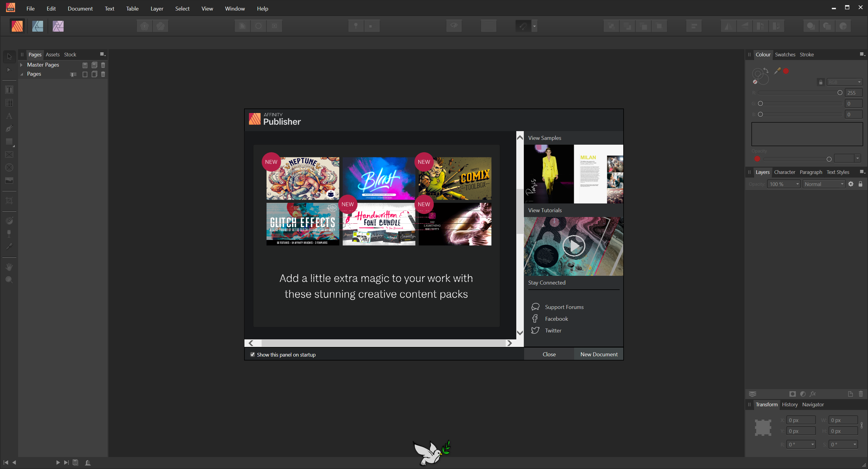868x469 pixels.
Task: Switch to the Swatches tab
Action: pyautogui.click(x=785, y=55)
